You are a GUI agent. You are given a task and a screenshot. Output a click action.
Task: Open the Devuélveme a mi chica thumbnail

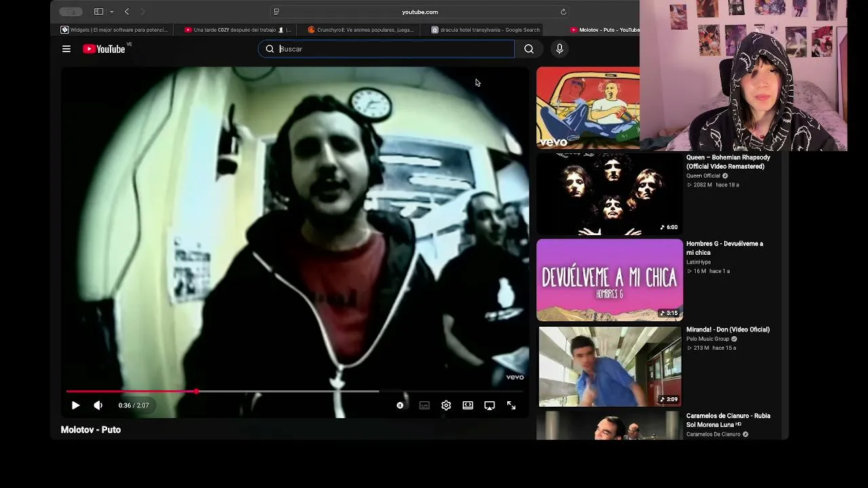coord(610,280)
